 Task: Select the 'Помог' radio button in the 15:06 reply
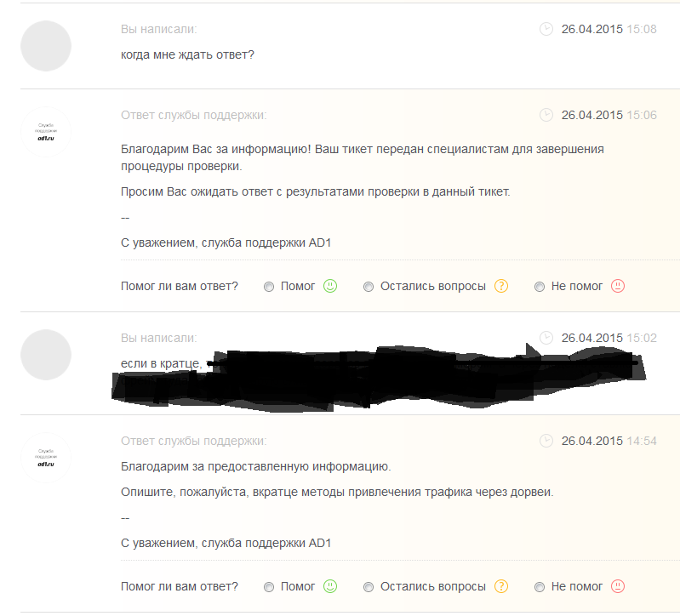[x=269, y=287]
